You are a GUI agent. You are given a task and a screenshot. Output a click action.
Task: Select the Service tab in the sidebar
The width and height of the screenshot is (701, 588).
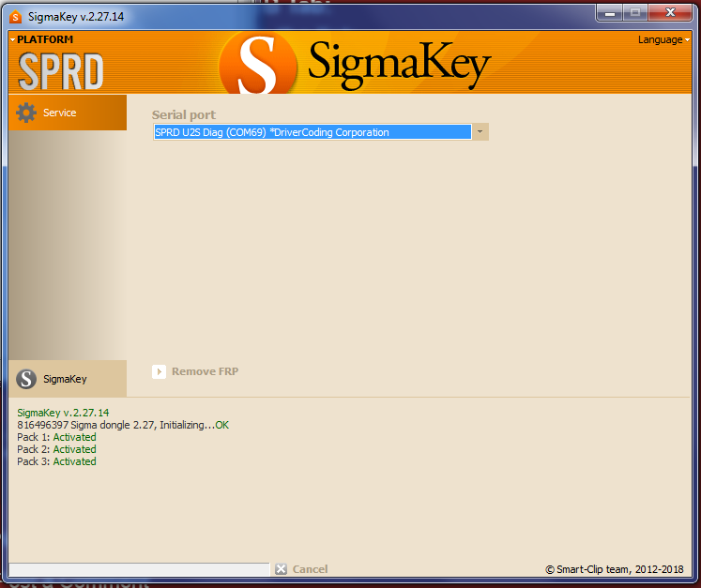click(x=68, y=113)
